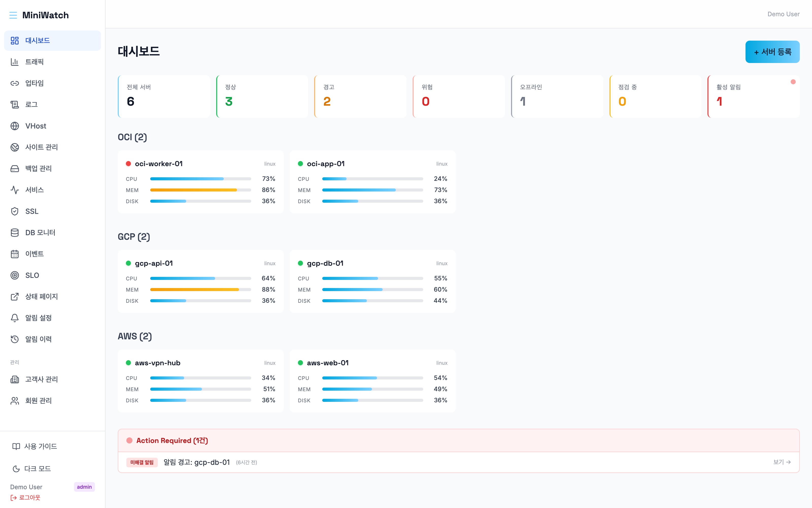
Task: Click the 로그 scroll icon
Action: click(15, 104)
